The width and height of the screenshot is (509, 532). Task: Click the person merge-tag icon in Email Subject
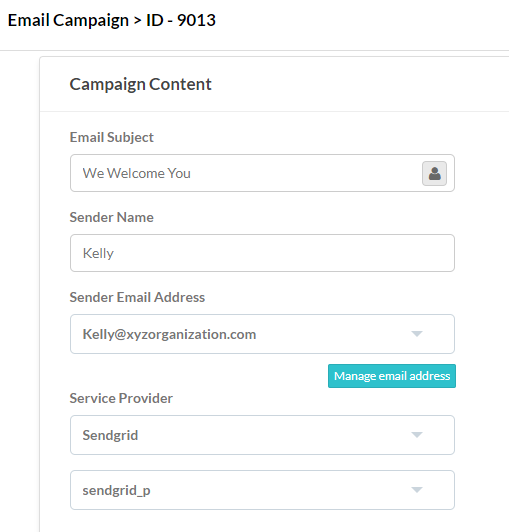(x=434, y=173)
